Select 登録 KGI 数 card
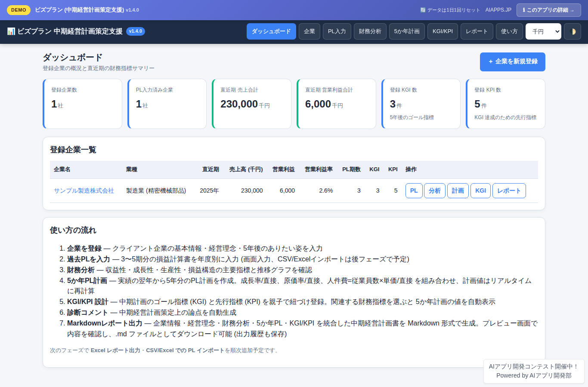 (x=421, y=104)
